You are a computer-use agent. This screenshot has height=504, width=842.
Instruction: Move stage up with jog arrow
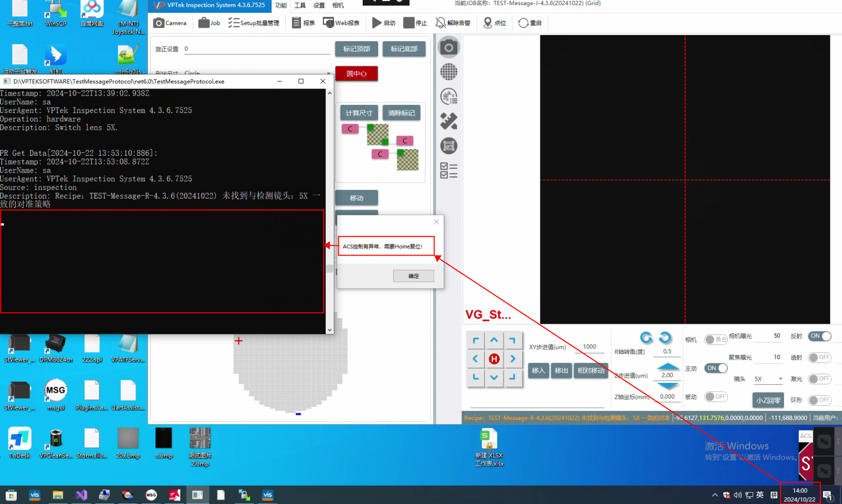point(494,340)
